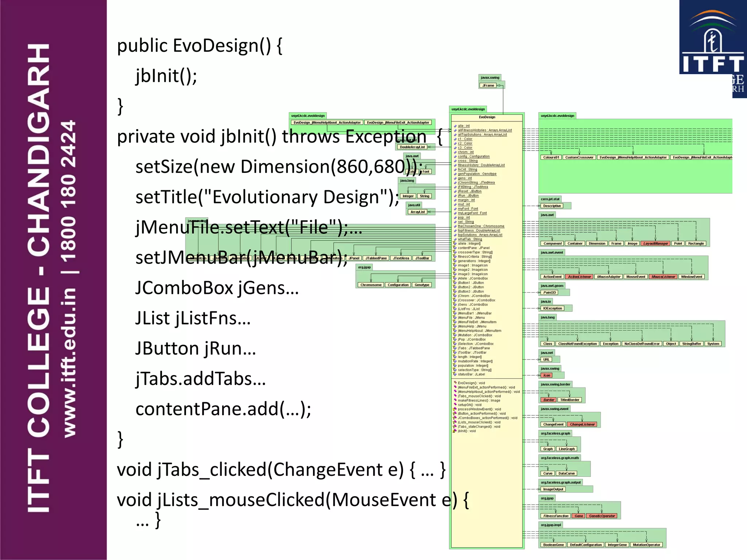Click the JFrame class box
The width and height of the screenshot is (747, 560).
(488, 86)
